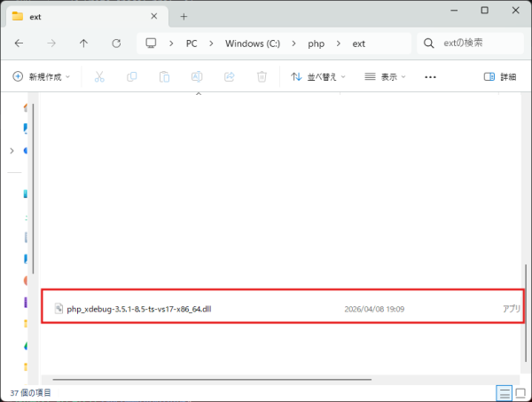Screen dimensions: 532x402
Task: Open the three-dot more options menu
Action: 430,77
